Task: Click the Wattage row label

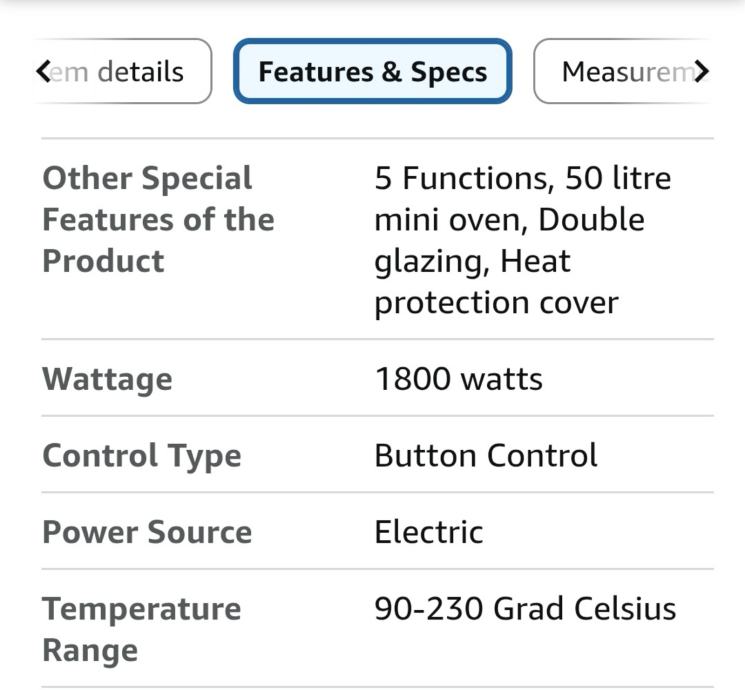Action: (x=107, y=380)
